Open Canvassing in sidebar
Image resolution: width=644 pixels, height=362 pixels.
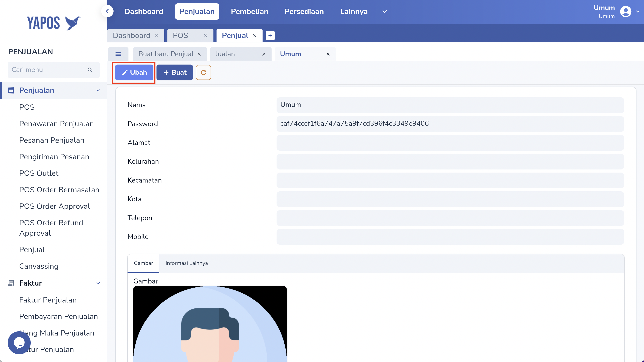pos(39,266)
